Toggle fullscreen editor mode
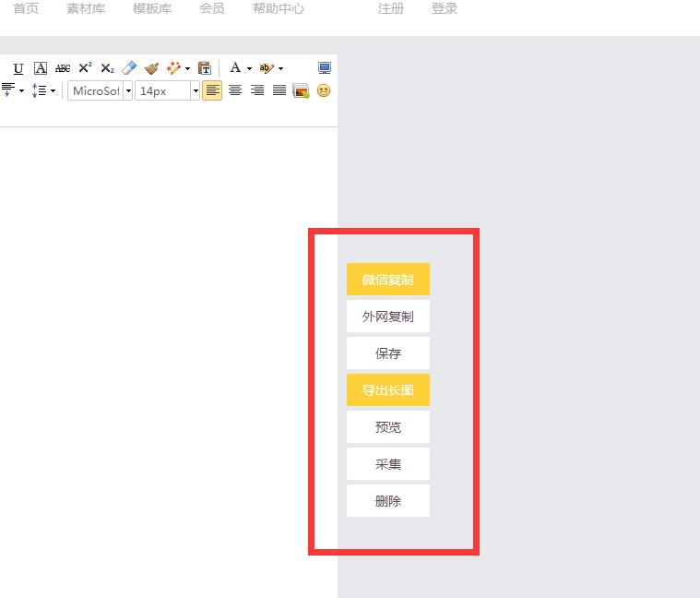The width and height of the screenshot is (700, 598). pos(325,68)
